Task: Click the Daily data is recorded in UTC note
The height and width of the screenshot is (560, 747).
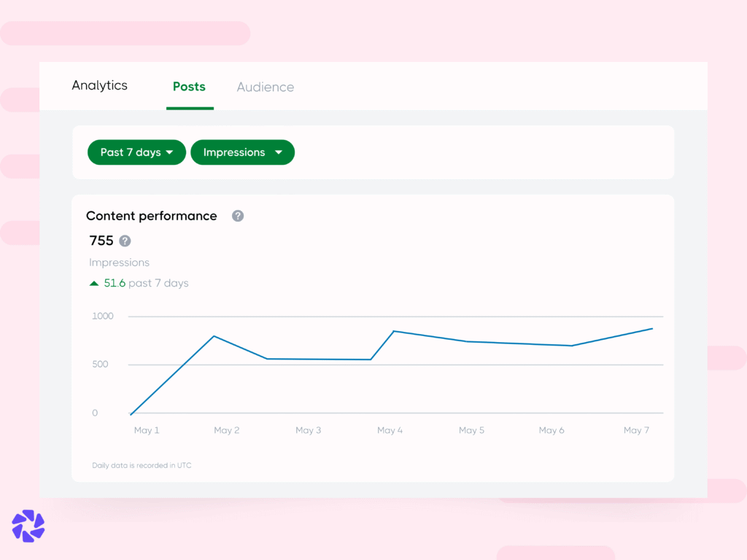Action: tap(142, 465)
